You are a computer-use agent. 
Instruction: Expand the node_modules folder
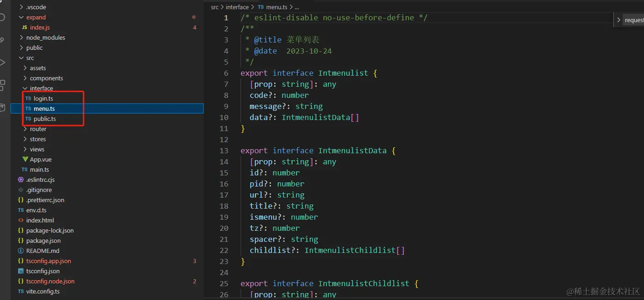[21, 38]
